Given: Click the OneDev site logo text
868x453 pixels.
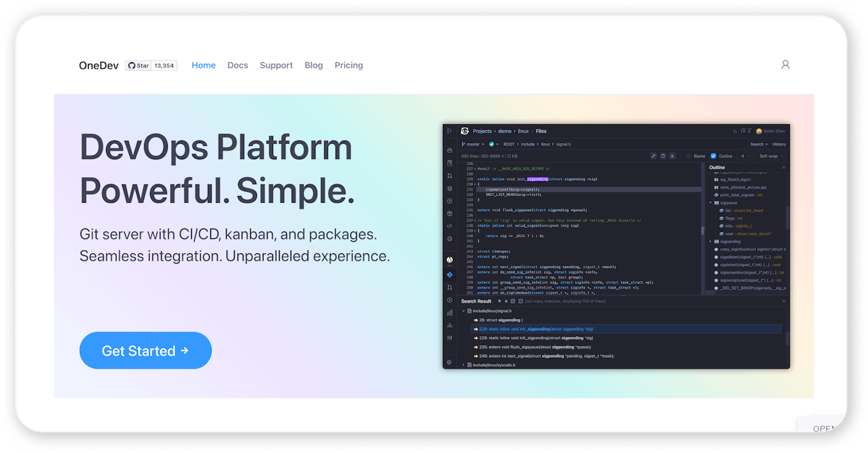Looking at the screenshot, I should tap(99, 66).
